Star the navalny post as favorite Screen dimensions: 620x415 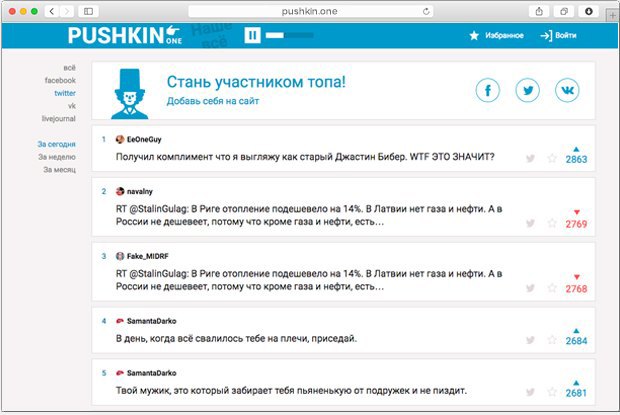coord(552,223)
